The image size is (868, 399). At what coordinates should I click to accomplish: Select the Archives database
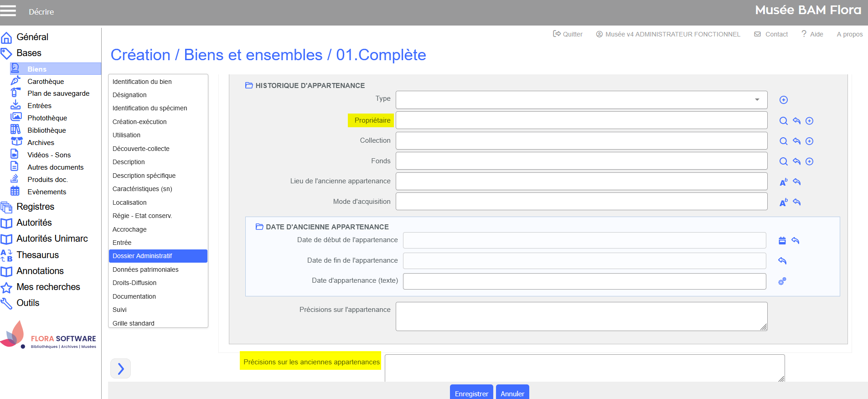tap(41, 143)
